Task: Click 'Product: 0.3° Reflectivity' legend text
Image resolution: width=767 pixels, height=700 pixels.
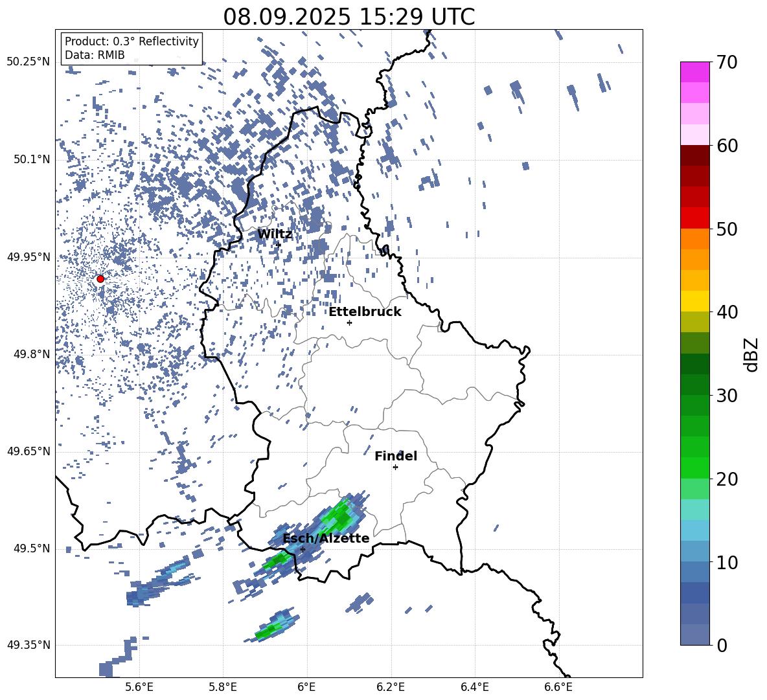Action: coord(132,41)
